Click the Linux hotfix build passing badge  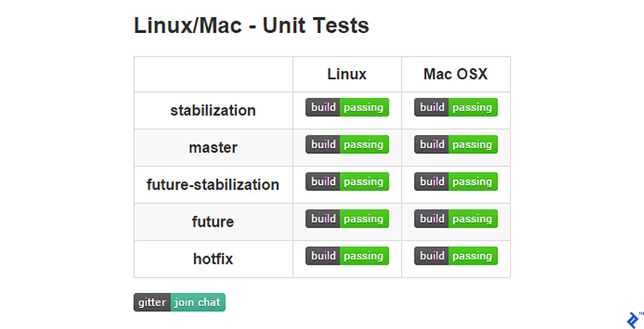(x=347, y=256)
